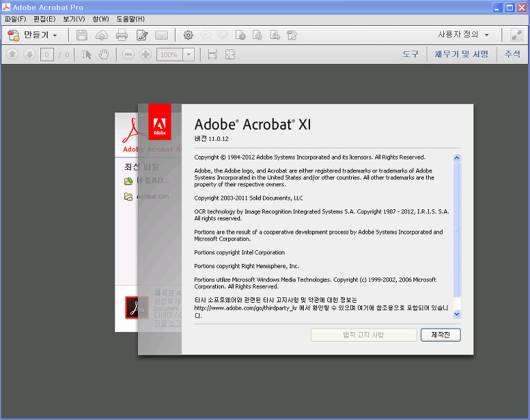Click the upload to cloud icon
The height and width of the screenshot is (420, 530).
[x=102, y=35]
